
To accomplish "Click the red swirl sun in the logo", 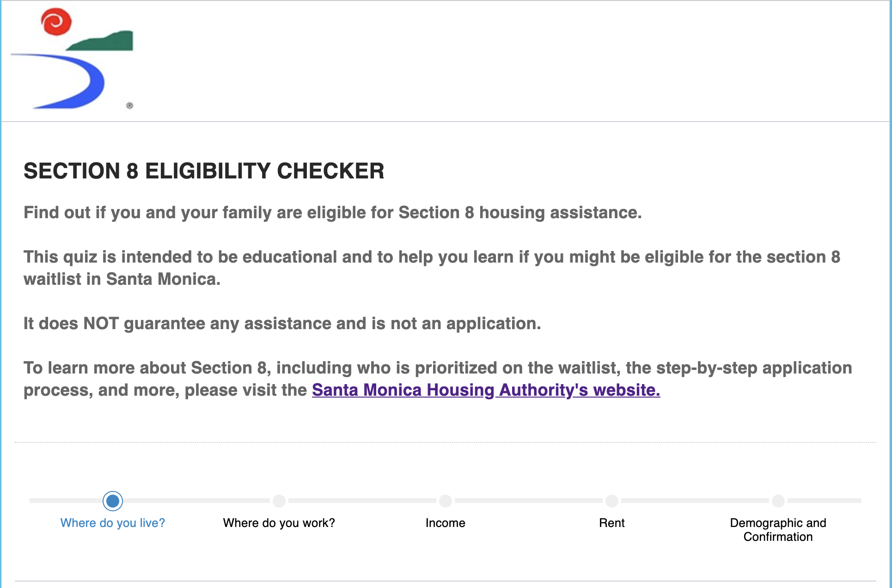I will pyautogui.click(x=56, y=21).
